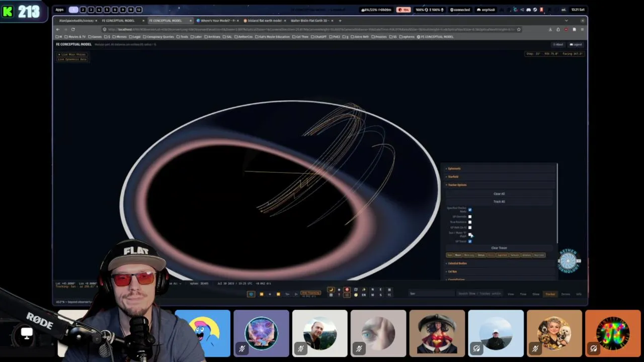Switch to bisland flat earth model tab
This screenshot has height=362, width=644.
(263, 21)
